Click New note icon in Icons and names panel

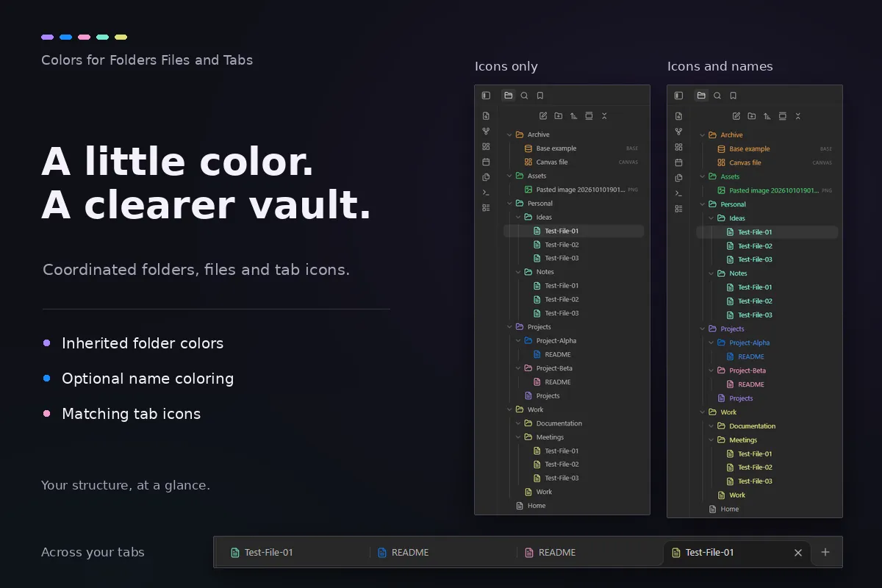[736, 116]
